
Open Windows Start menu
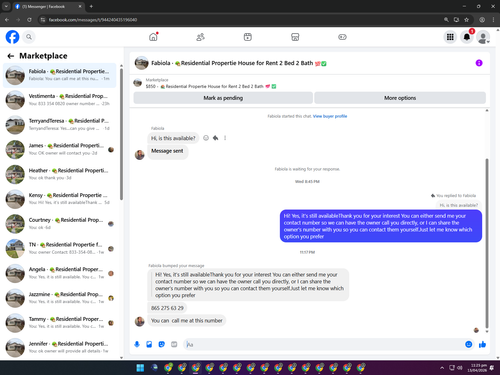pos(140,368)
